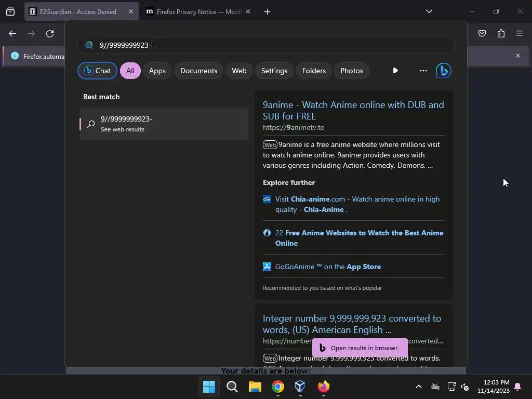Dismiss the Firefox notification bar

tap(518, 56)
